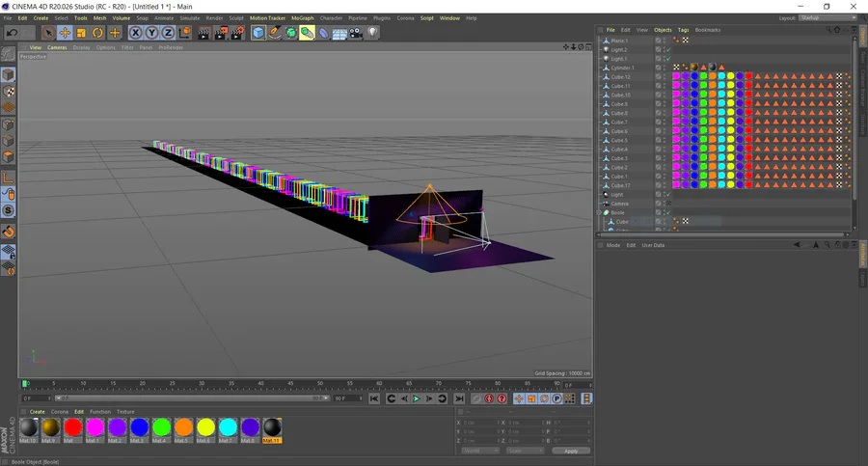Toggle Light.1 enable checkmark
Image resolution: width=868 pixels, height=466 pixels.
668,59
